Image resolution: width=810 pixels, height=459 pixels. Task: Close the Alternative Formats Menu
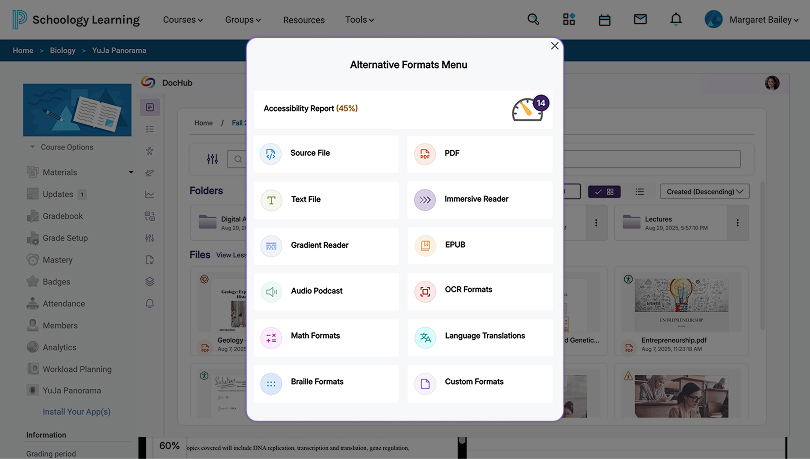pyautogui.click(x=554, y=46)
